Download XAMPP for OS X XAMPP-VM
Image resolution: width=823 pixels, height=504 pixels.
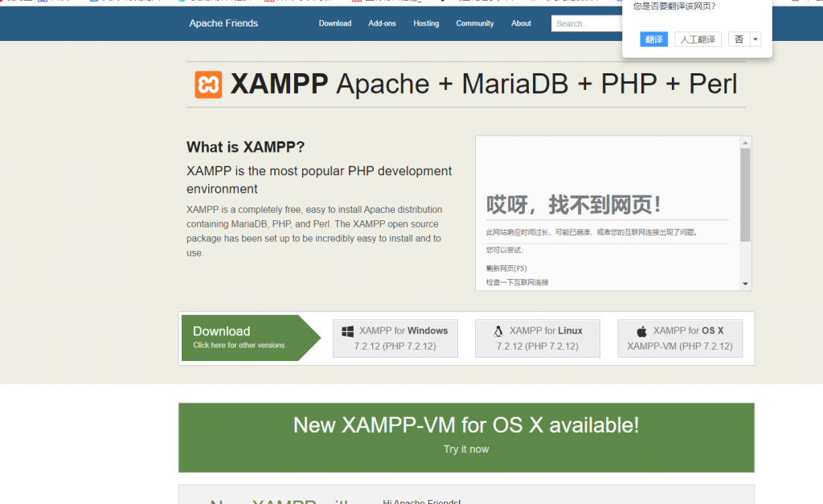[680, 338]
